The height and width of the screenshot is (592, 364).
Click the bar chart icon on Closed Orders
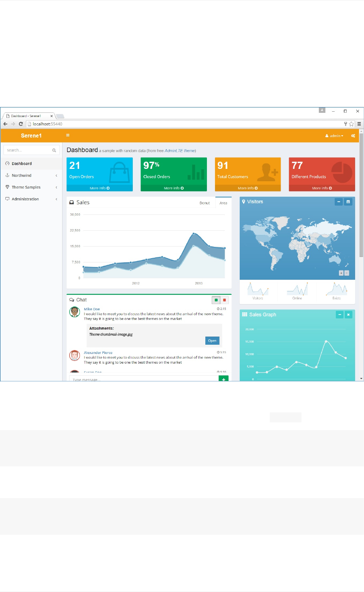click(x=196, y=172)
